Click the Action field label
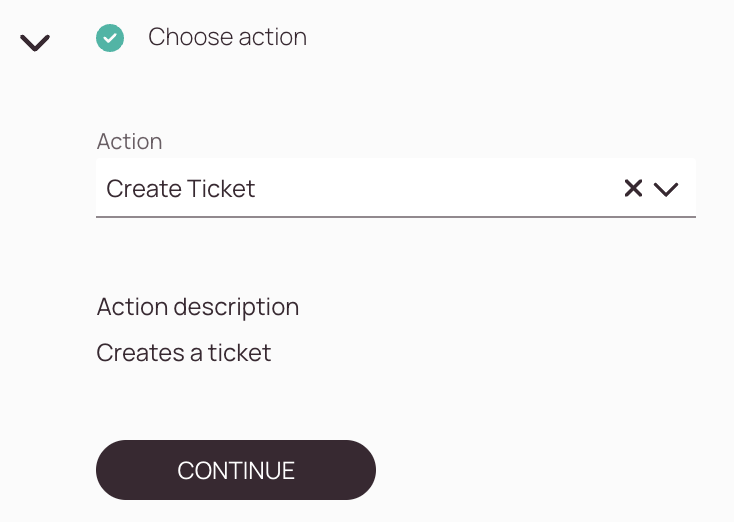 [x=130, y=141]
